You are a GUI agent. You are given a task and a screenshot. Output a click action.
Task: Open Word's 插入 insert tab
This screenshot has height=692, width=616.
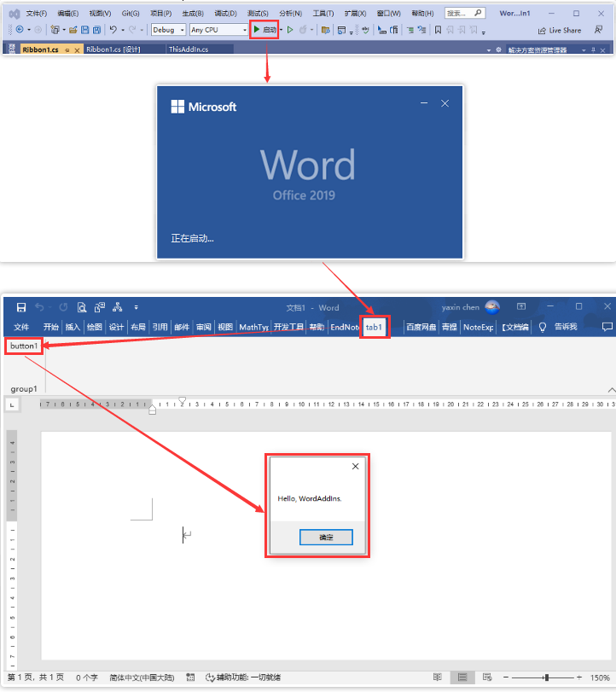pyautogui.click(x=73, y=327)
